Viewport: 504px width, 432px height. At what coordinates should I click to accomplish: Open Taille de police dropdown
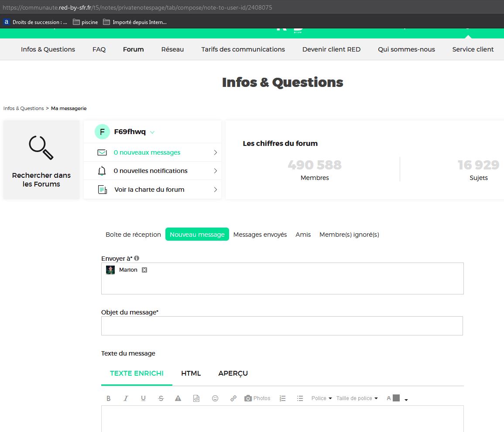(357, 398)
